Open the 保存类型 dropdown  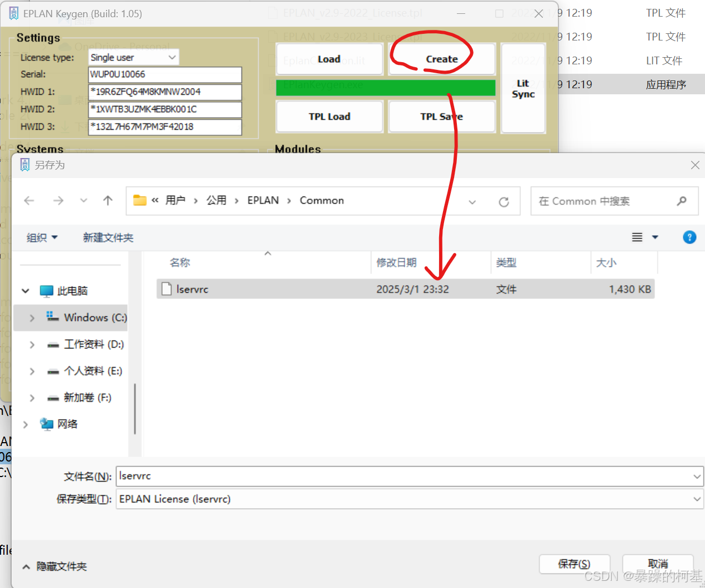pyautogui.click(x=410, y=499)
